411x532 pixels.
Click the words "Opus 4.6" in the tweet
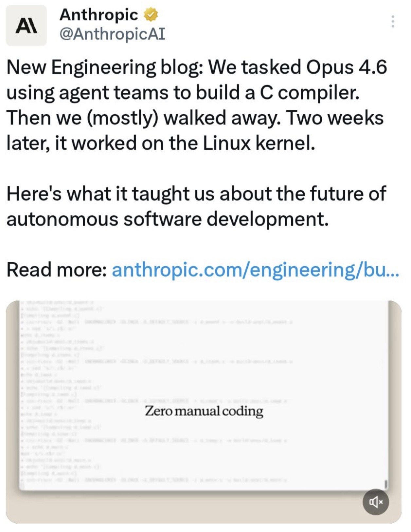(346, 67)
